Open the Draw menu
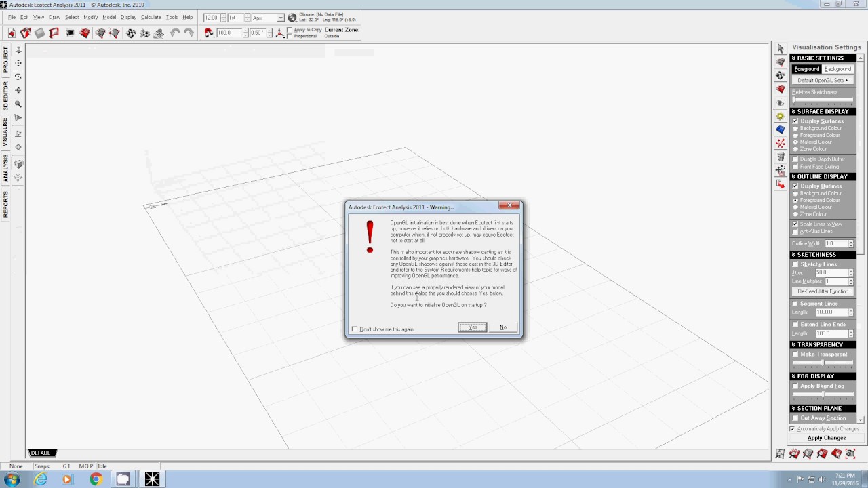 coord(54,17)
